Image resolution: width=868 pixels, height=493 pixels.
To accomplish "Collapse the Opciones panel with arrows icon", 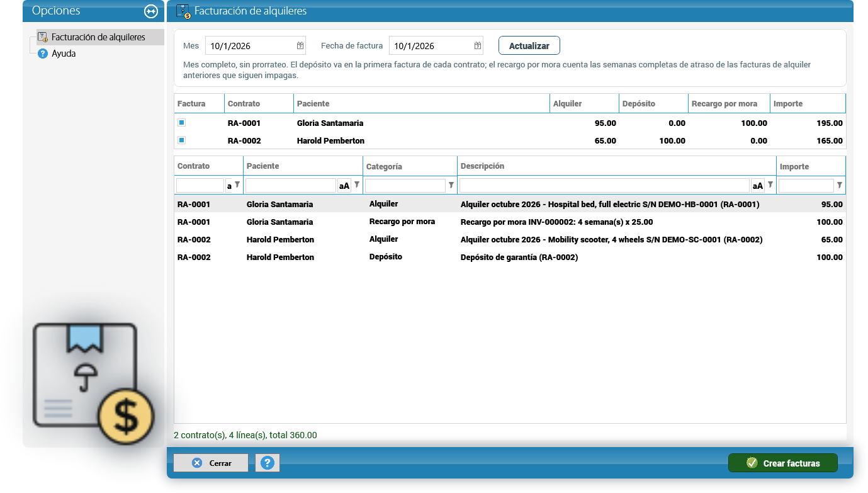I will point(150,11).
